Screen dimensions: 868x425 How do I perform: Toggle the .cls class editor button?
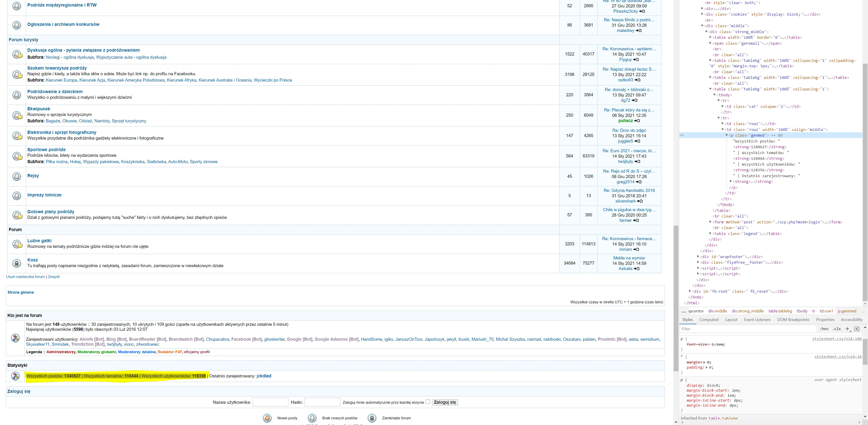[837, 329]
